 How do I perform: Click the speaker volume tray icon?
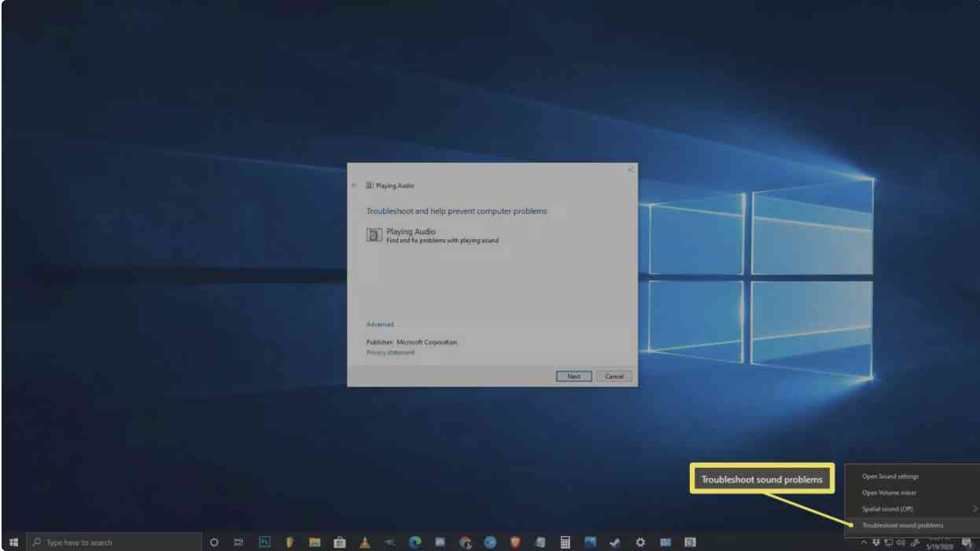point(901,542)
